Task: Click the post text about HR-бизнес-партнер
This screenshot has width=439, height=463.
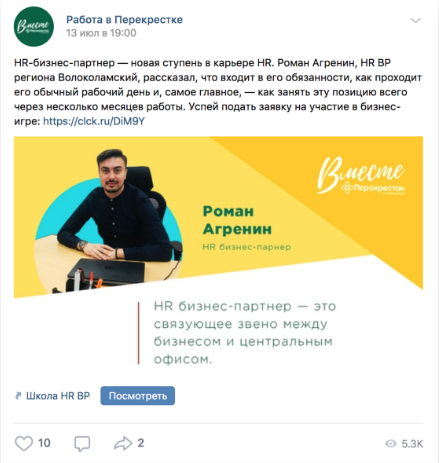Action: pos(218,92)
